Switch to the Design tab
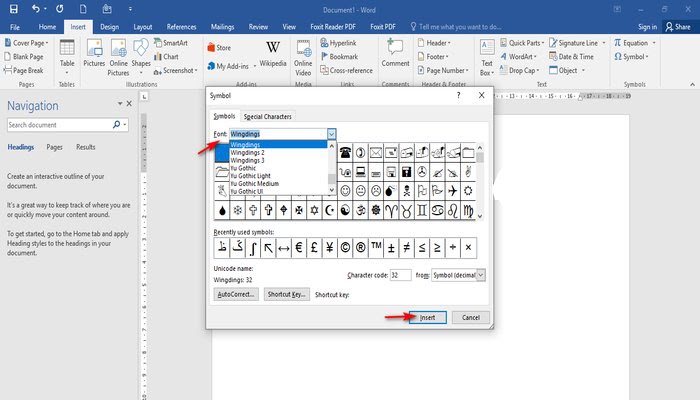The image size is (700, 400). click(109, 27)
